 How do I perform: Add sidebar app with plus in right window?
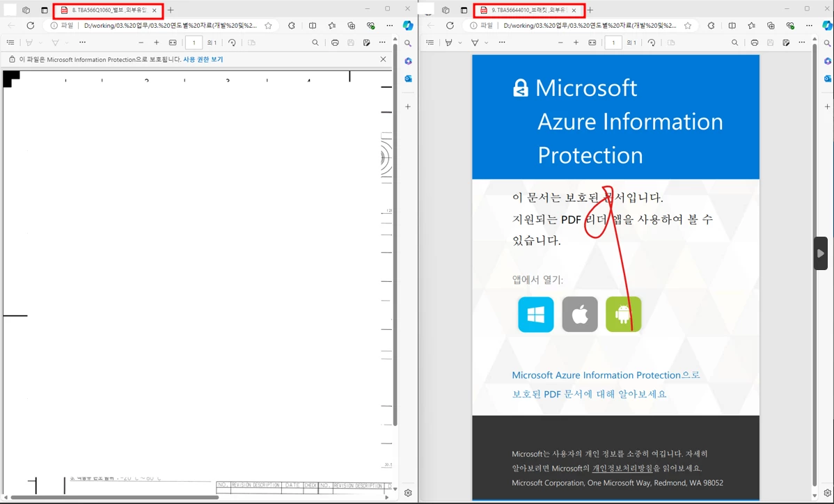point(828,107)
